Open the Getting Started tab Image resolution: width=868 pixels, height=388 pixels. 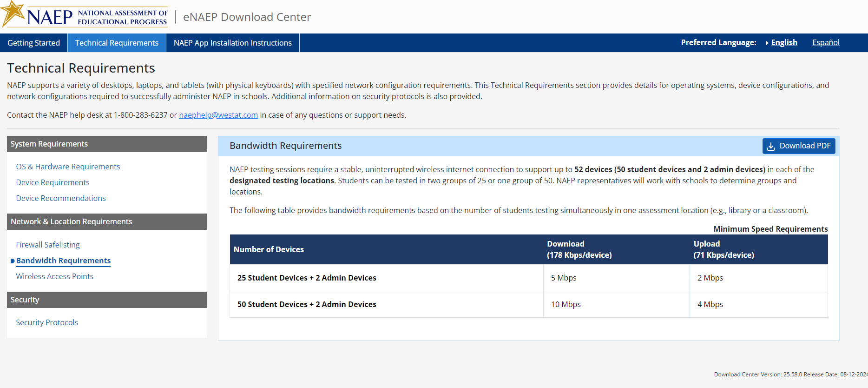(34, 43)
